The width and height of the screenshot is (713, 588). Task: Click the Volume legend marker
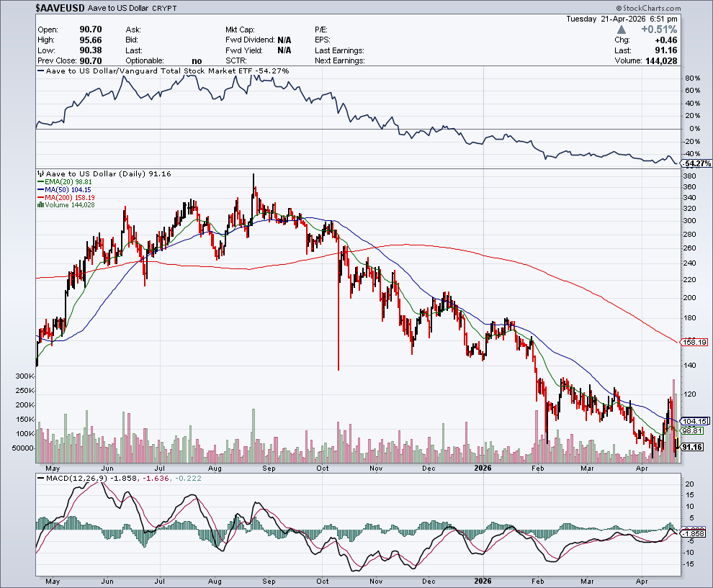39,205
